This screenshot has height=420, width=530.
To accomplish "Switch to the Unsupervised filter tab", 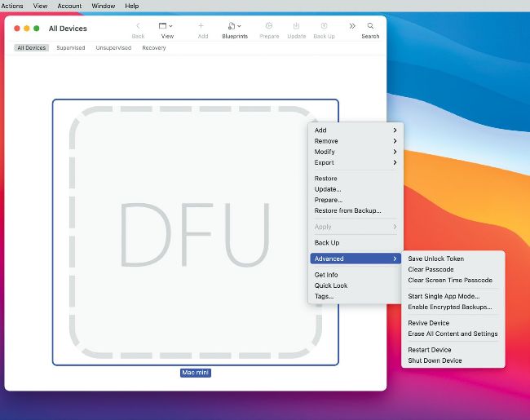I will coord(113,48).
